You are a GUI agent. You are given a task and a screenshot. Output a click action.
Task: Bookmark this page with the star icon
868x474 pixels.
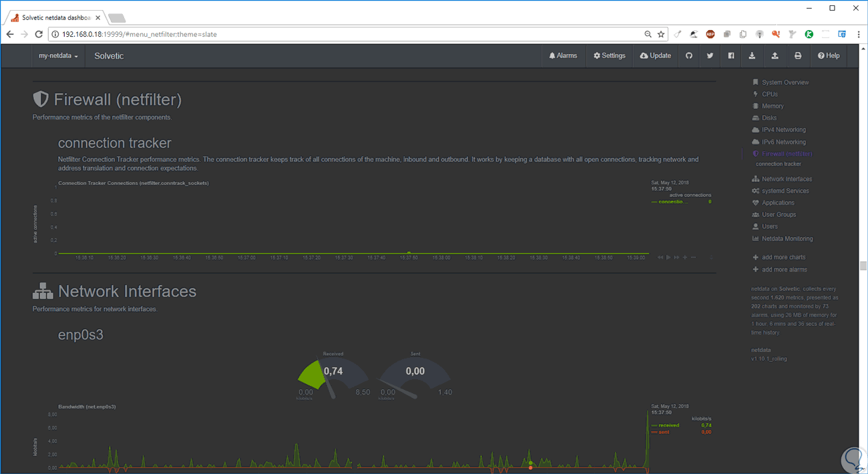click(661, 34)
